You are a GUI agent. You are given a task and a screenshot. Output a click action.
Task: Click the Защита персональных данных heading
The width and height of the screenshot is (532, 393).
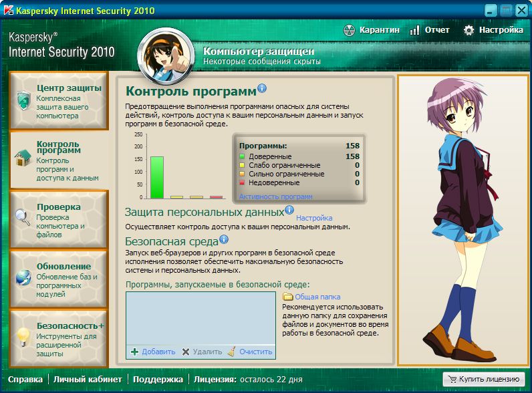205,212
